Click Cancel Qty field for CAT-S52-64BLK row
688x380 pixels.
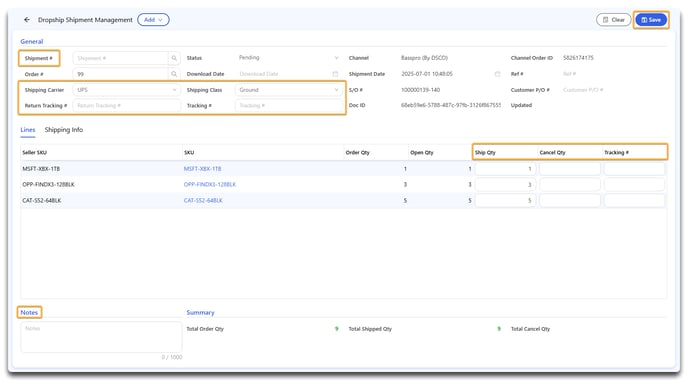click(570, 201)
